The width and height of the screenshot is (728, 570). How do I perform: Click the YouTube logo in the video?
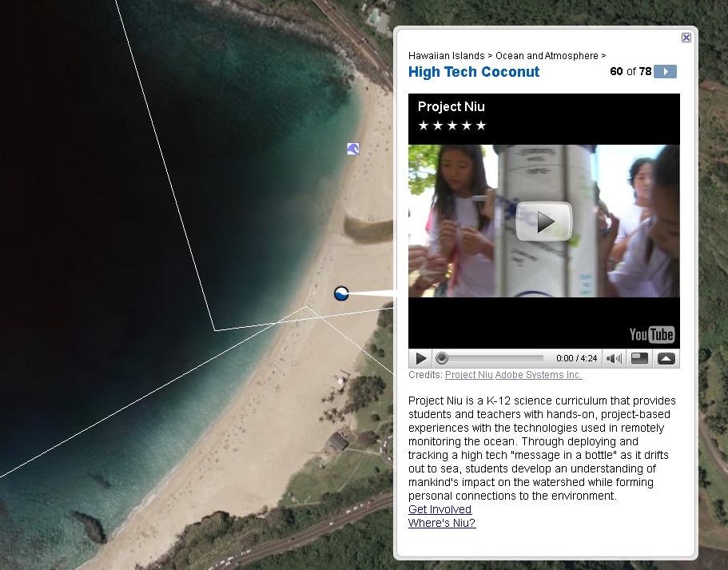(x=652, y=334)
